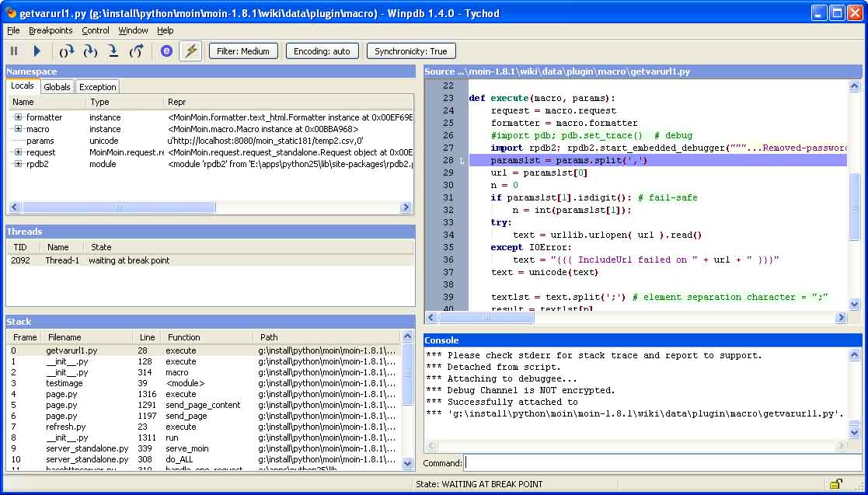Toggle the lightning bolt trap icon
868x495 pixels.
tap(190, 51)
